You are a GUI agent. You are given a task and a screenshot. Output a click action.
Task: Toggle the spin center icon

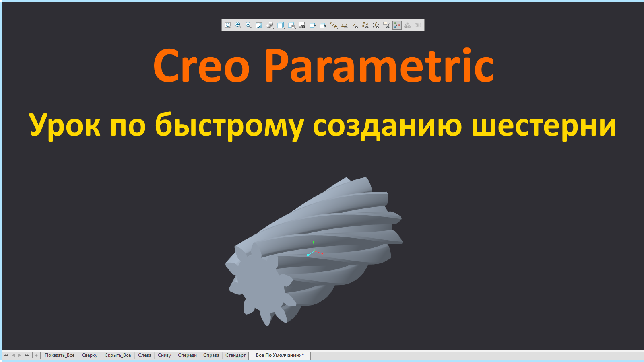[x=397, y=25]
